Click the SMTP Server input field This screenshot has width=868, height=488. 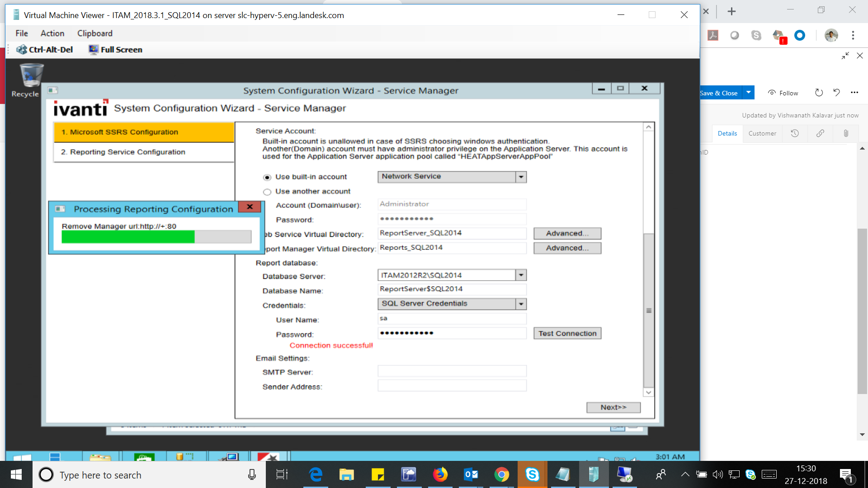tap(452, 371)
